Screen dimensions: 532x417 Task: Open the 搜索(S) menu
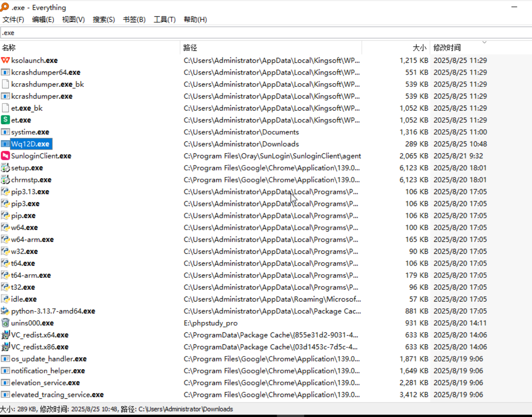pyautogui.click(x=104, y=20)
